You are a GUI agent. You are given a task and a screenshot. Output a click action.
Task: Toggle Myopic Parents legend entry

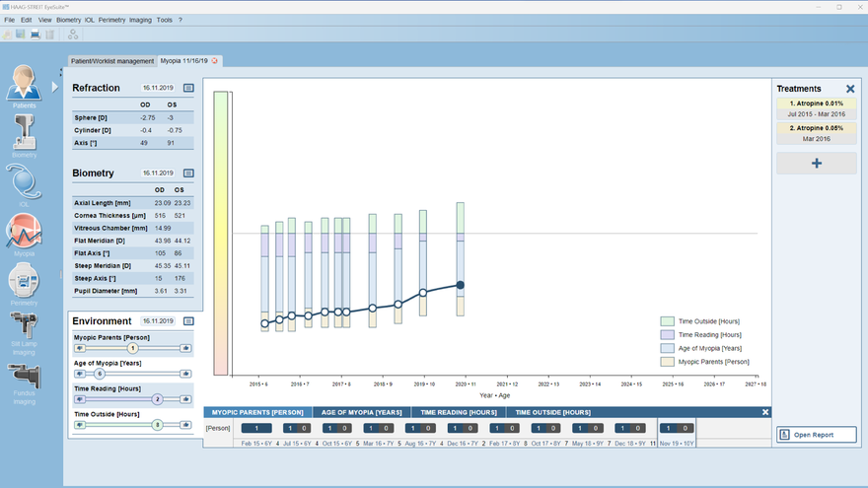point(667,362)
